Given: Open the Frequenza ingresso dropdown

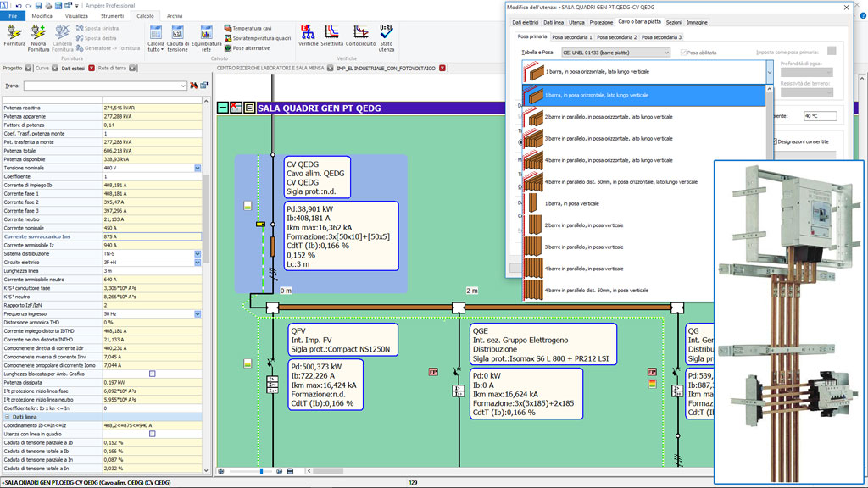Looking at the screenshot, I should [198, 314].
